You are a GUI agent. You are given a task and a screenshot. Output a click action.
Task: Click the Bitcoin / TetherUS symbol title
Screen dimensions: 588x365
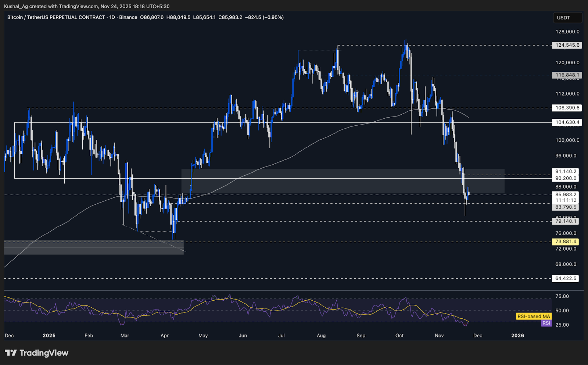(56, 17)
